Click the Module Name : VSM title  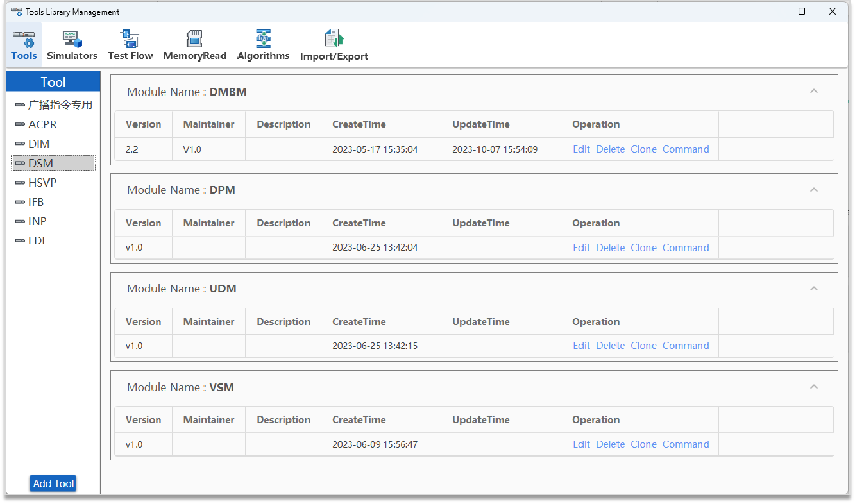pos(180,387)
